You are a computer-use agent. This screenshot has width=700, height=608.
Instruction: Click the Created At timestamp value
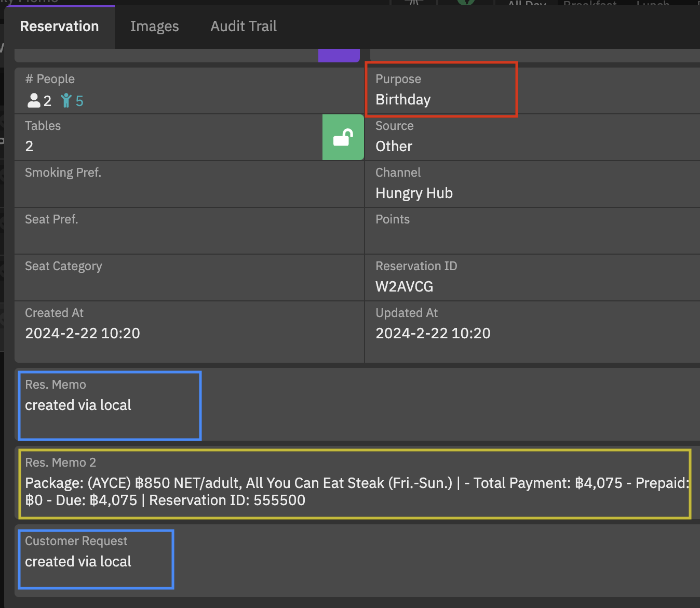pyautogui.click(x=83, y=334)
